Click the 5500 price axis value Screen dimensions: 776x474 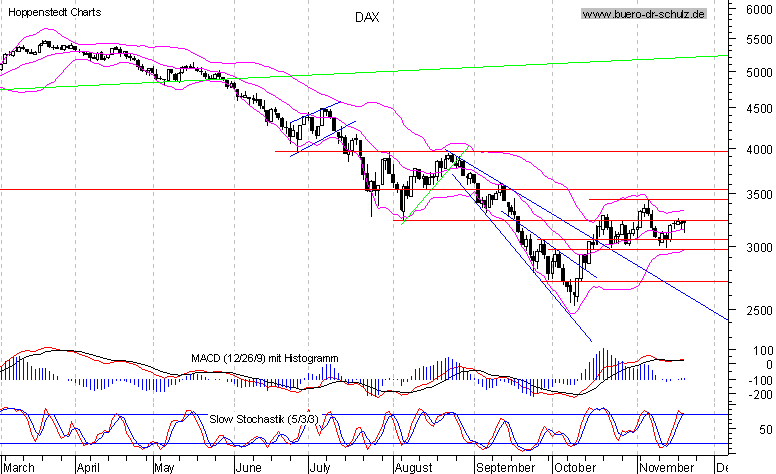(x=759, y=39)
